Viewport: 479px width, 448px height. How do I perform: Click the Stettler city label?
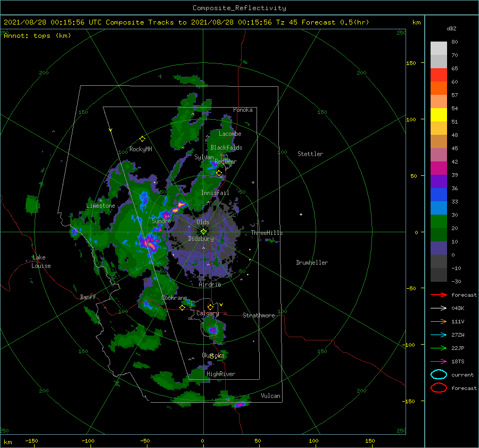(x=310, y=154)
